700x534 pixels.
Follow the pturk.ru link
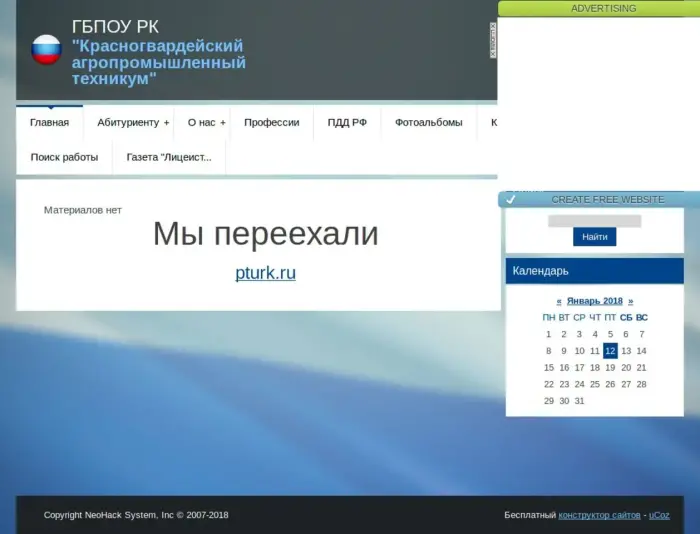[x=265, y=273]
